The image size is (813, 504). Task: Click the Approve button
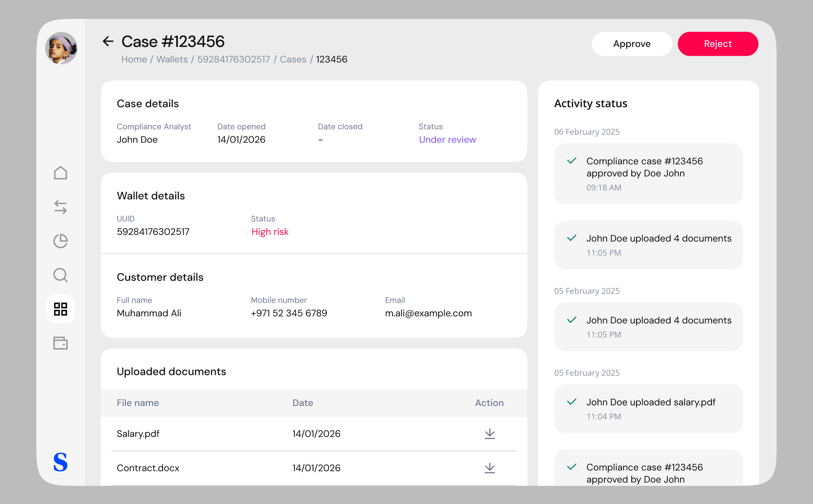pyautogui.click(x=632, y=44)
